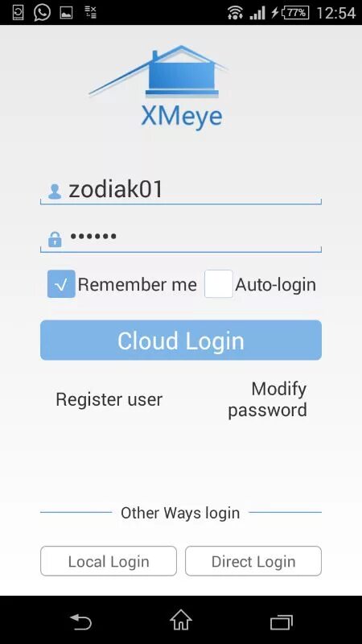Tap the Android back arrow

point(81,621)
